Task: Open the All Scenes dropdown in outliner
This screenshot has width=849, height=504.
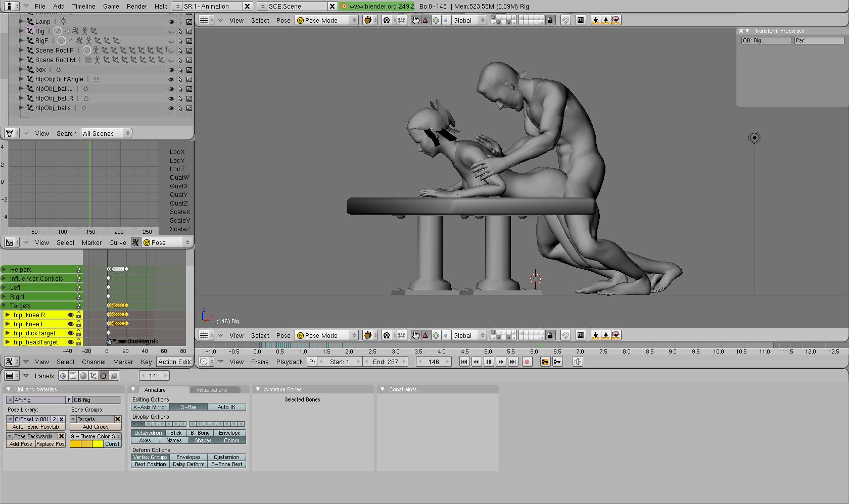Action: (x=107, y=133)
